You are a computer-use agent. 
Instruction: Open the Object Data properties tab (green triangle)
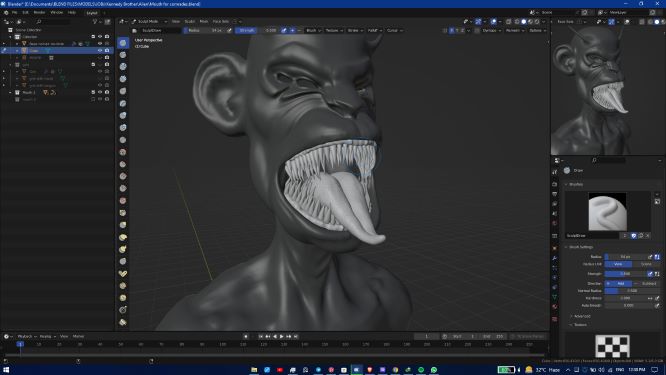pyautogui.click(x=555, y=296)
